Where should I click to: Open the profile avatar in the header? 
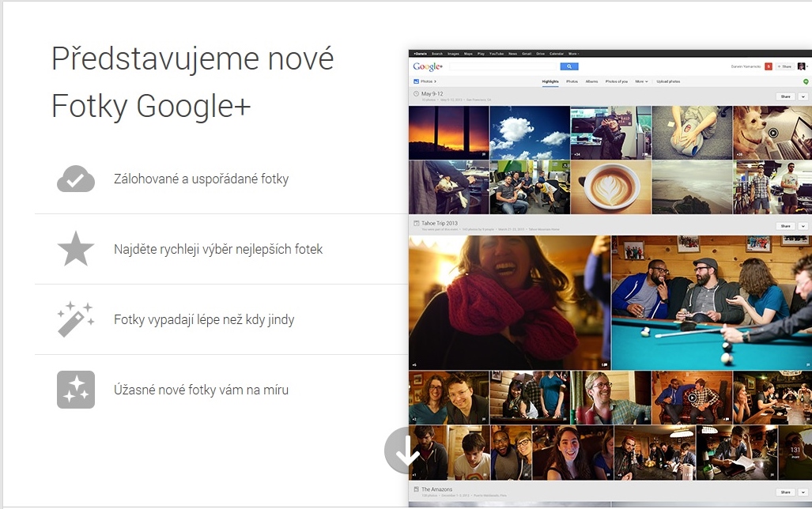(x=801, y=66)
